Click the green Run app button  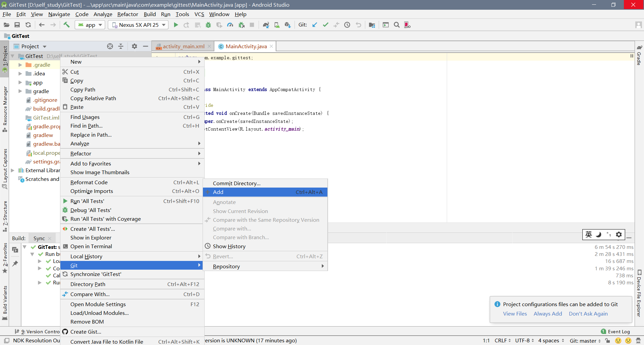(x=176, y=25)
